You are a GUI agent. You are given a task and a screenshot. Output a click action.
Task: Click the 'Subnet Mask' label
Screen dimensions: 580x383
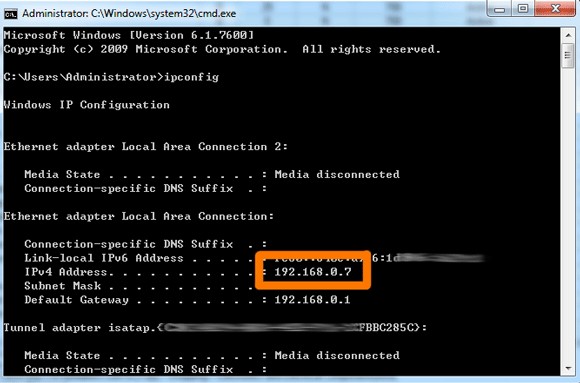click(x=63, y=286)
